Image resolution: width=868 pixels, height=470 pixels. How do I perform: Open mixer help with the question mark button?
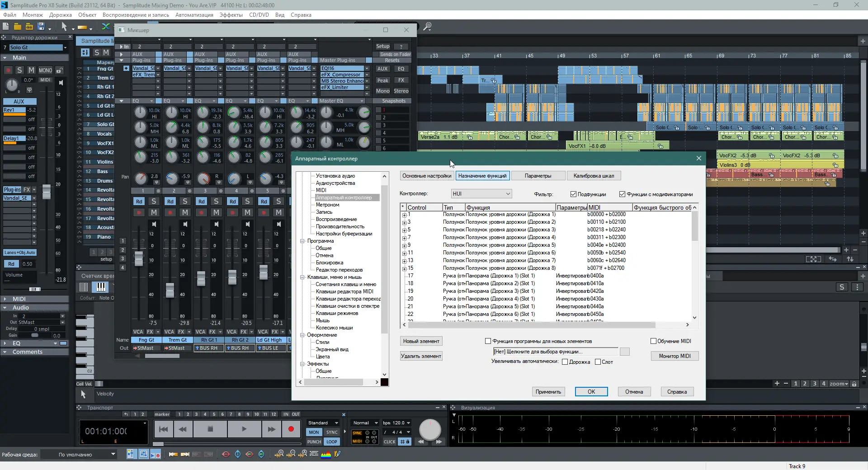tap(401, 47)
